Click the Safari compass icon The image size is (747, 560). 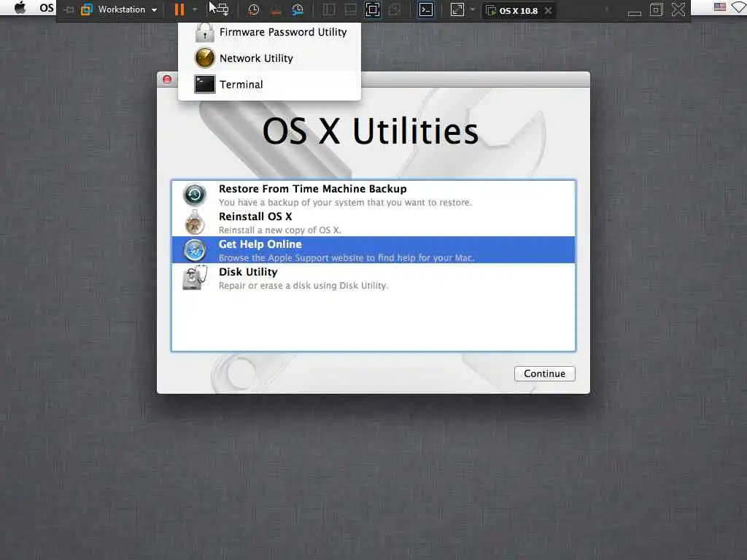194,250
